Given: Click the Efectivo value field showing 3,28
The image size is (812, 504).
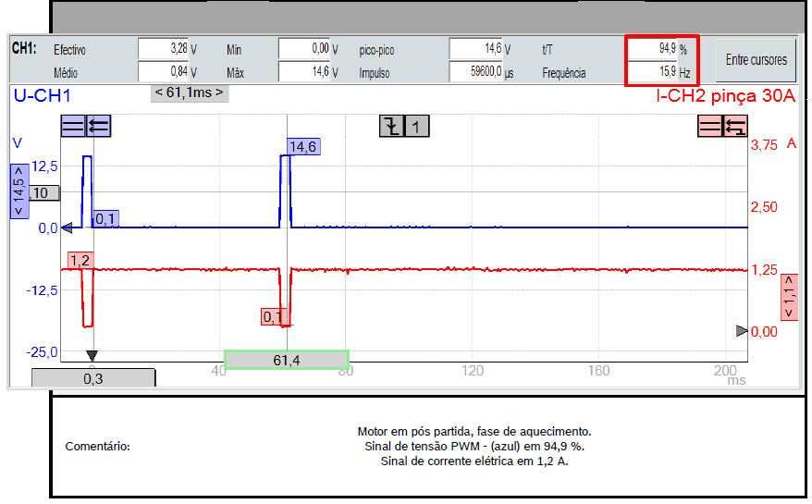Looking at the screenshot, I should pyautogui.click(x=163, y=48).
